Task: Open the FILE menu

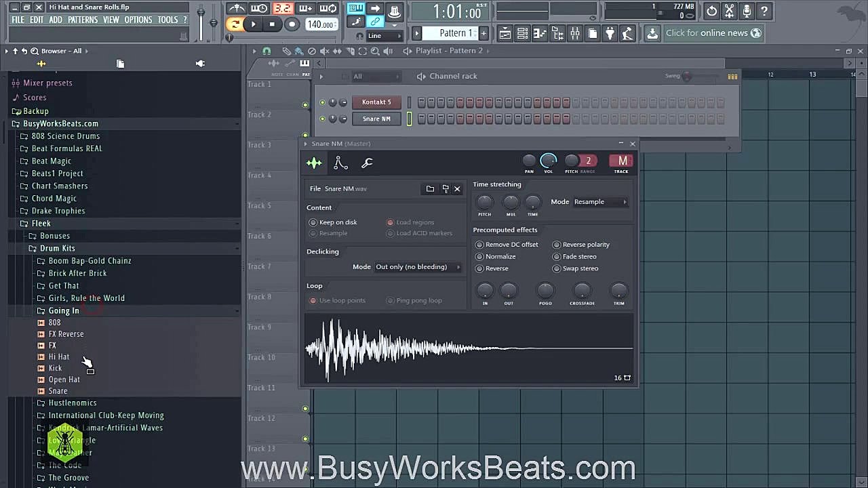Action: click(x=18, y=20)
